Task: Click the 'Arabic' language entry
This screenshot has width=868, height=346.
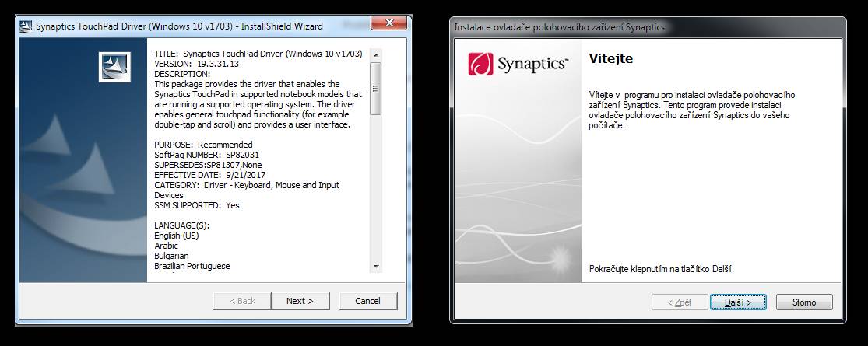Action: (166, 246)
